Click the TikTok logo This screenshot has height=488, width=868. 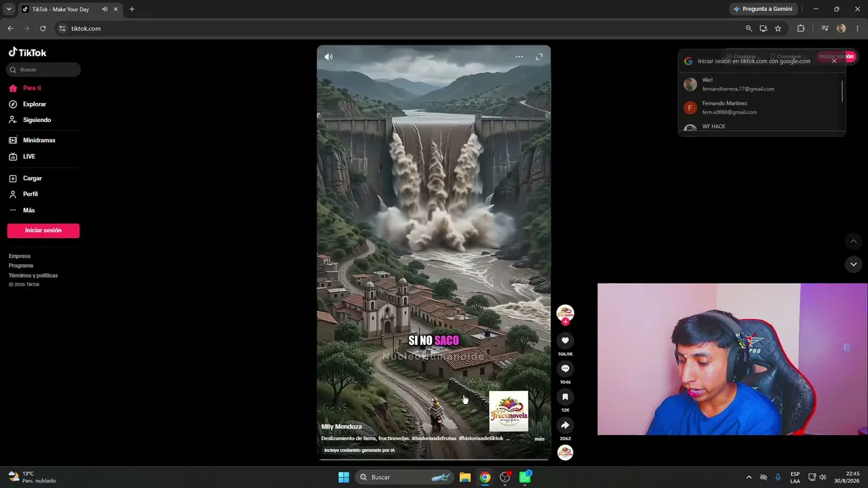pyautogui.click(x=27, y=52)
